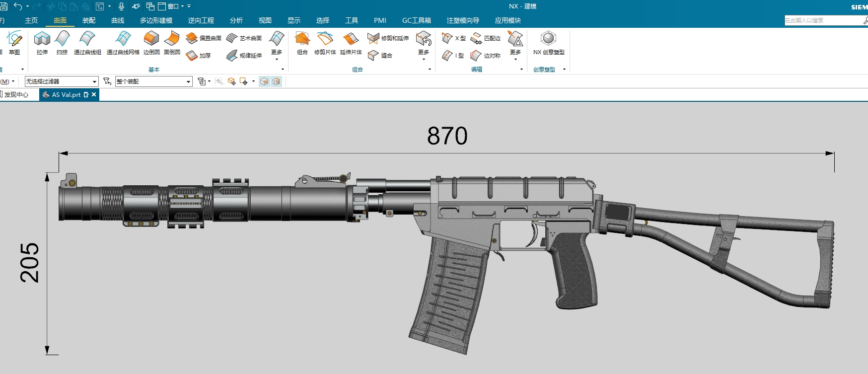Select the X 型 editing tool

[x=454, y=38]
